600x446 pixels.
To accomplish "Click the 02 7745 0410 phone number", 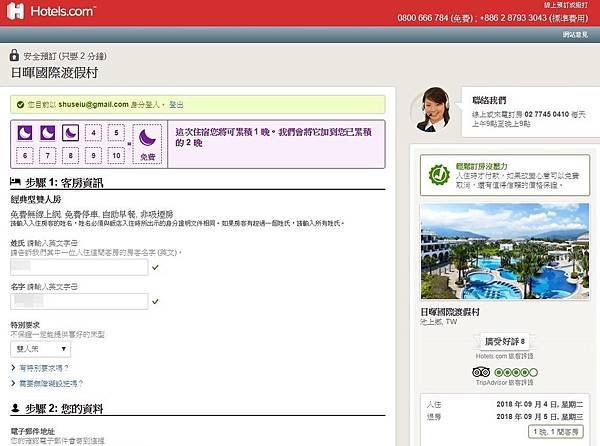I will pos(547,114).
